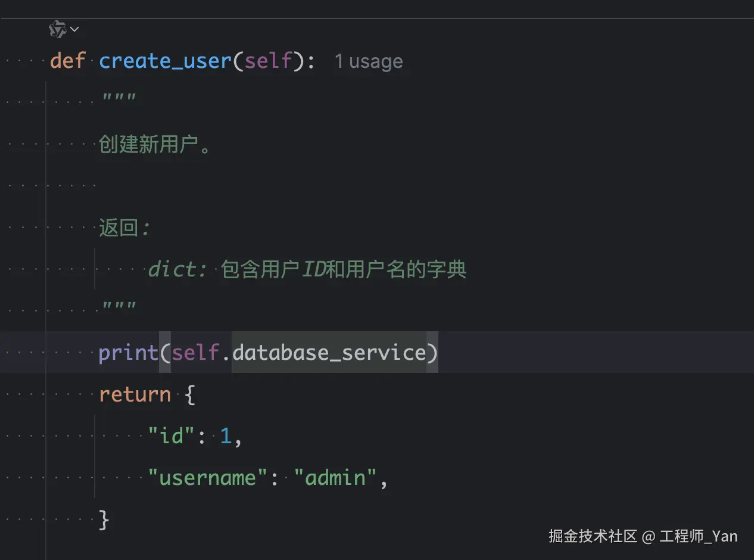Click the opening docstring triple quotes
The width and height of the screenshot is (754, 560).
tap(119, 98)
